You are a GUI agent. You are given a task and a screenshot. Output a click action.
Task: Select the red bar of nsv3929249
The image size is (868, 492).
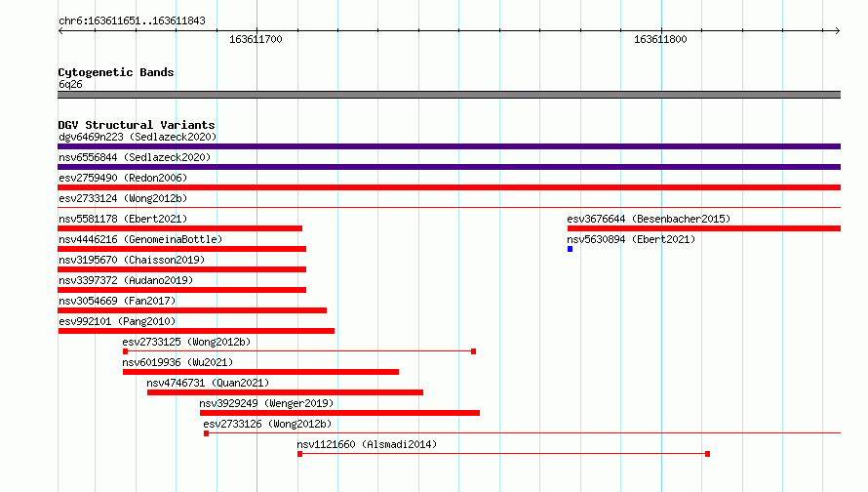click(340, 413)
